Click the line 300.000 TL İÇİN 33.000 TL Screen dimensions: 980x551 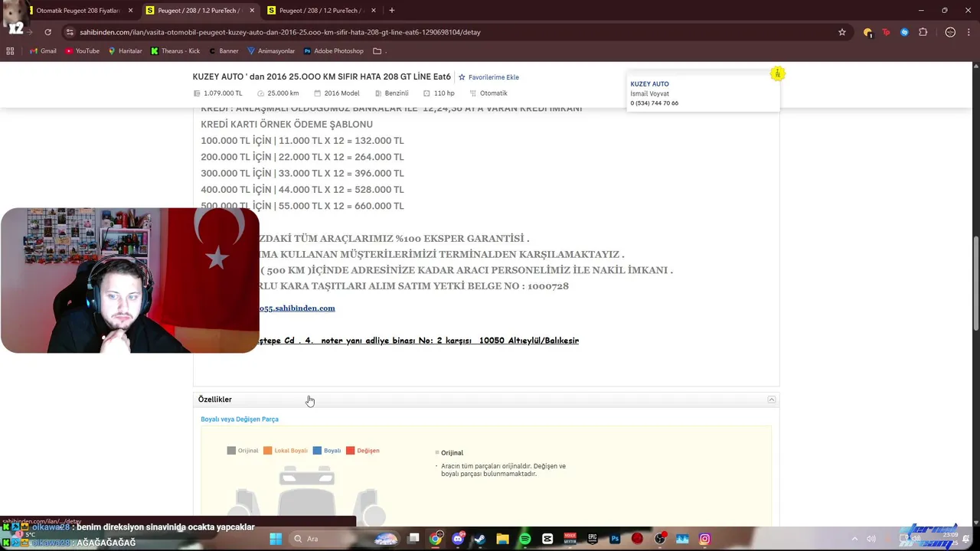tap(302, 174)
